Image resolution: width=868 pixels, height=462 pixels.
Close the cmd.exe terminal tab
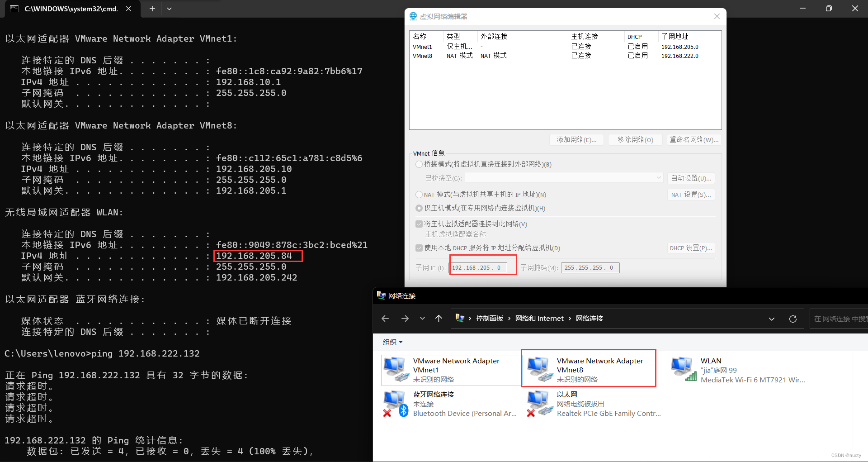tap(128, 9)
